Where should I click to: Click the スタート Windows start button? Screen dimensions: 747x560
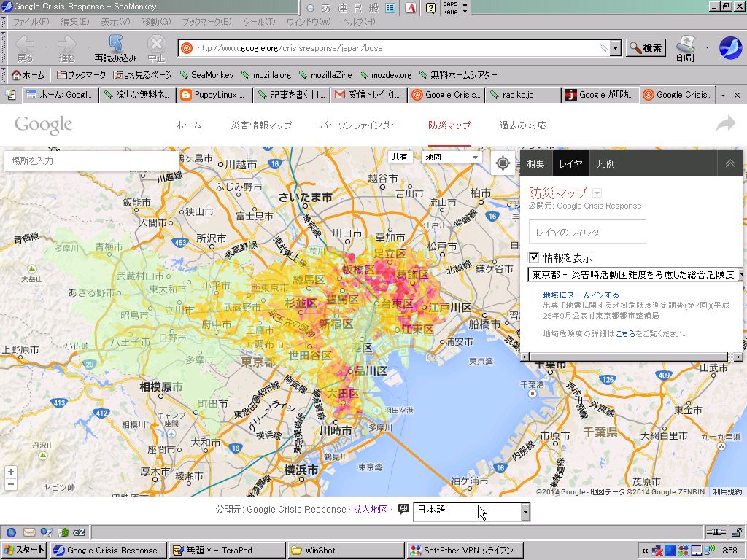pos(24,550)
